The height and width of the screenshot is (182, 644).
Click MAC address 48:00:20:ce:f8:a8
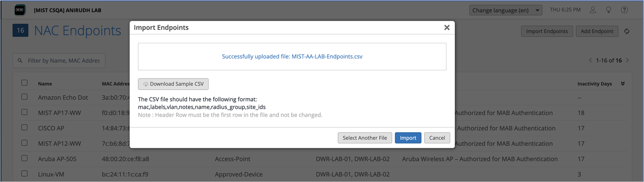pyautogui.click(x=126, y=159)
